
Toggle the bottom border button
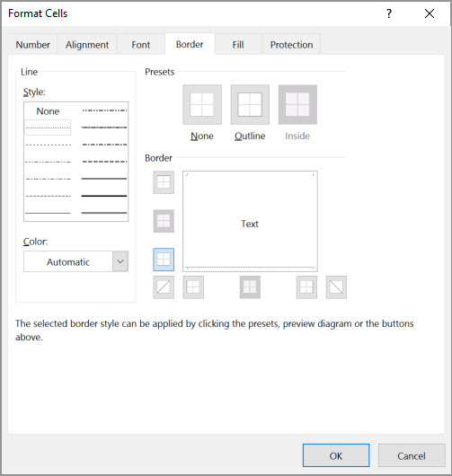tap(164, 260)
